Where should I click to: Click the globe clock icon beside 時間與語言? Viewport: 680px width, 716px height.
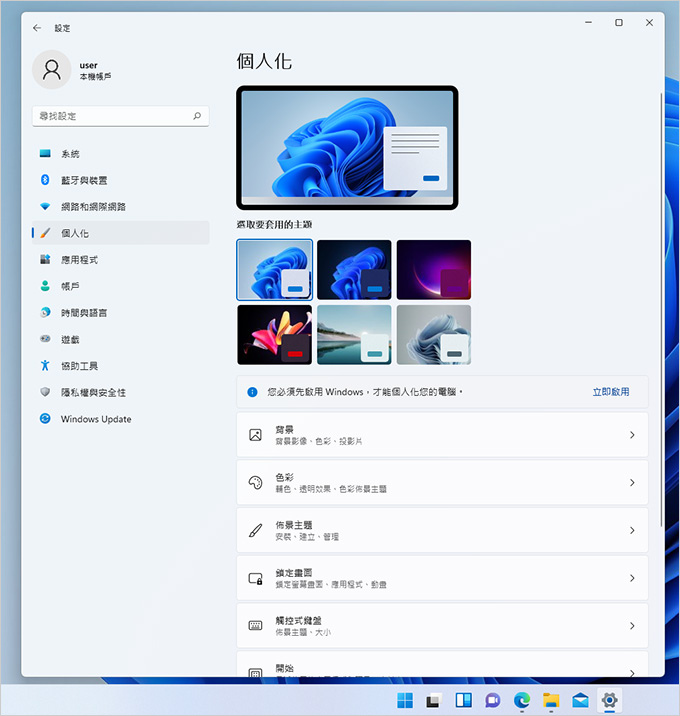tap(45, 312)
